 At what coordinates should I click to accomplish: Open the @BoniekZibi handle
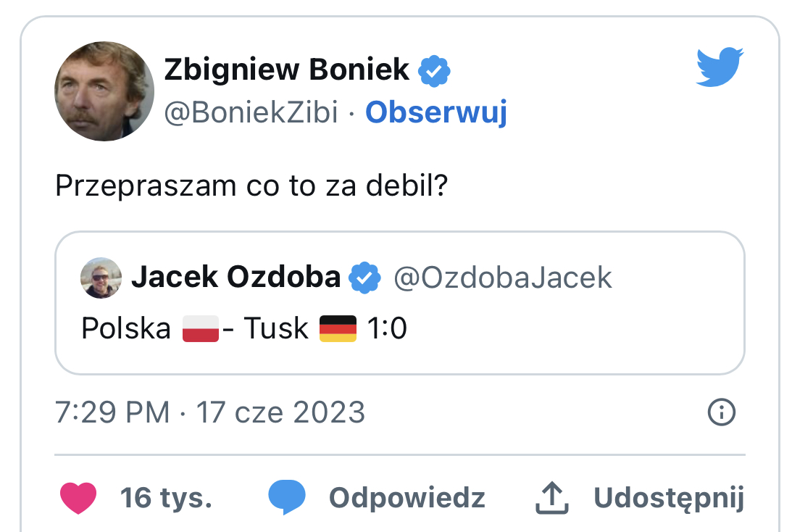pyautogui.click(x=251, y=112)
